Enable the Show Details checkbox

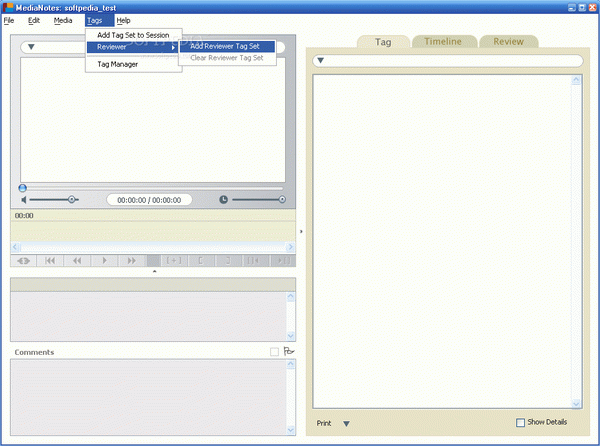[x=520, y=423]
